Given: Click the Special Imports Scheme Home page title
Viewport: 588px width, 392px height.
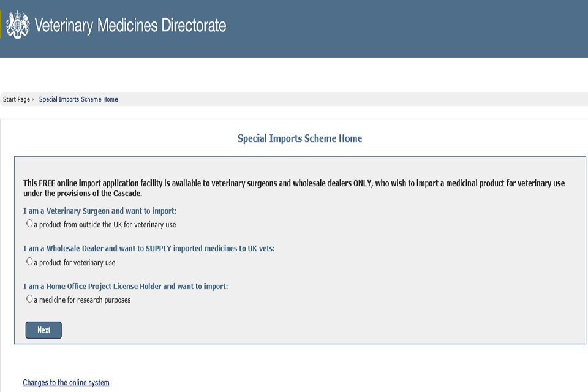Looking at the screenshot, I should click(300, 138).
